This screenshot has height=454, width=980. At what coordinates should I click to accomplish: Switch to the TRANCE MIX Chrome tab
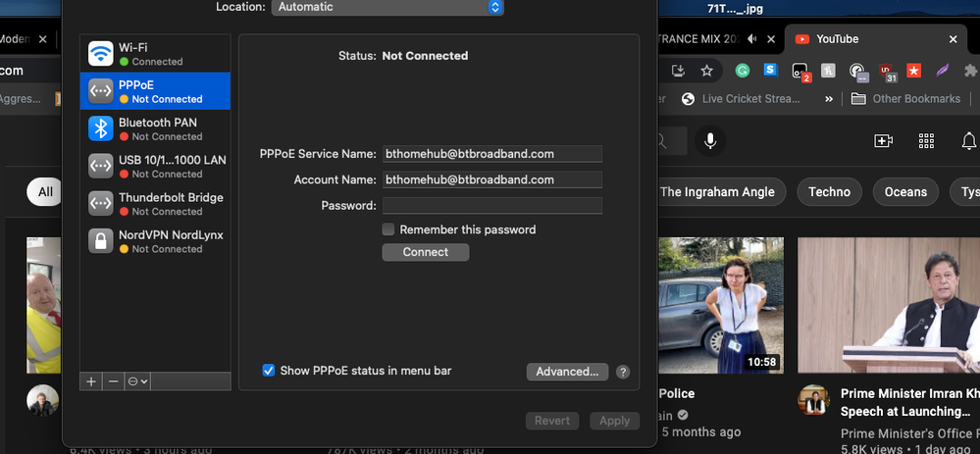click(x=698, y=38)
